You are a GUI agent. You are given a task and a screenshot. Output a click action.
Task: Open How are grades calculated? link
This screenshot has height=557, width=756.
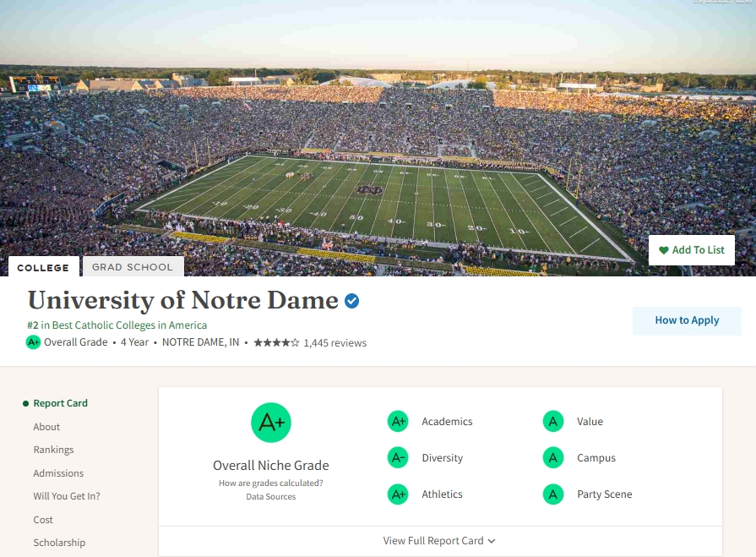click(271, 483)
